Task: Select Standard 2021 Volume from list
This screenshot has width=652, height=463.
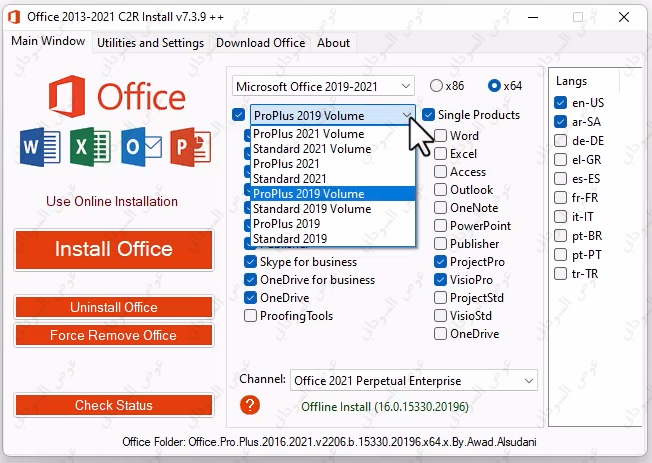Action: tap(333, 149)
